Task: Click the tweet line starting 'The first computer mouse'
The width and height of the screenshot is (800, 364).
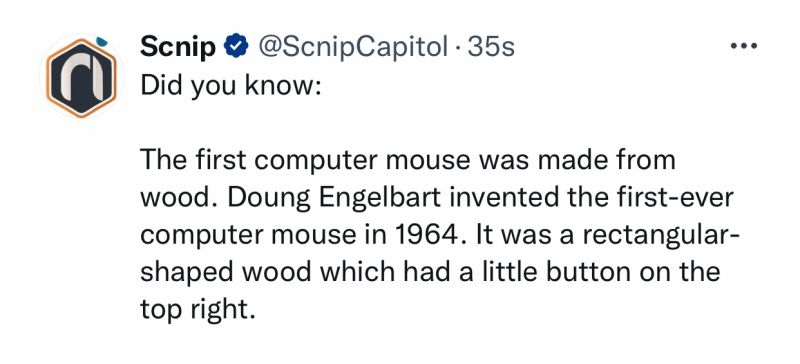Action: pos(408,160)
